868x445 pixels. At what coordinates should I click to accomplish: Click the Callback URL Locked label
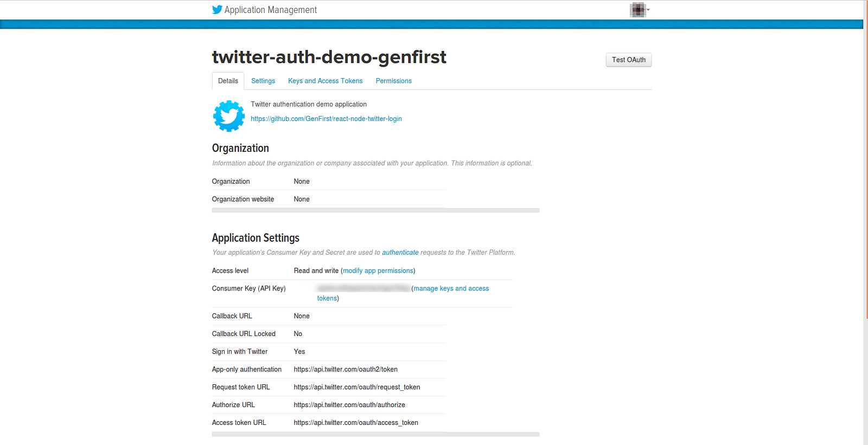(x=244, y=334)
